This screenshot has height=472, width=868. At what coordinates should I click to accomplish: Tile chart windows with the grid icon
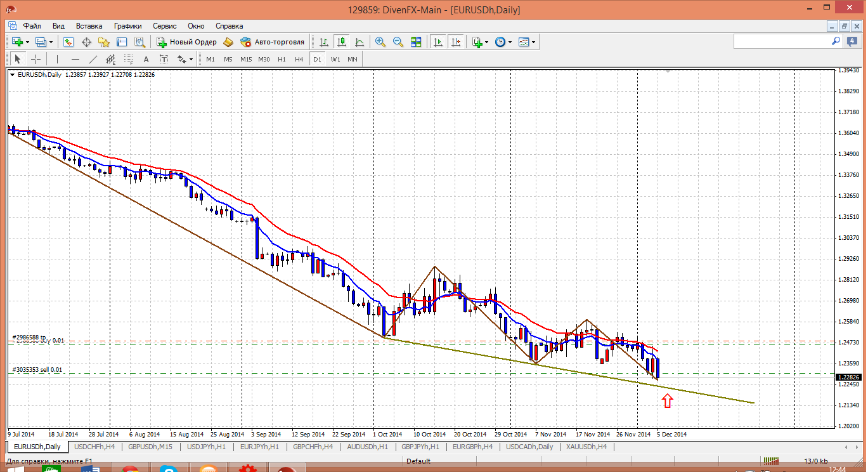click(416, 42)
